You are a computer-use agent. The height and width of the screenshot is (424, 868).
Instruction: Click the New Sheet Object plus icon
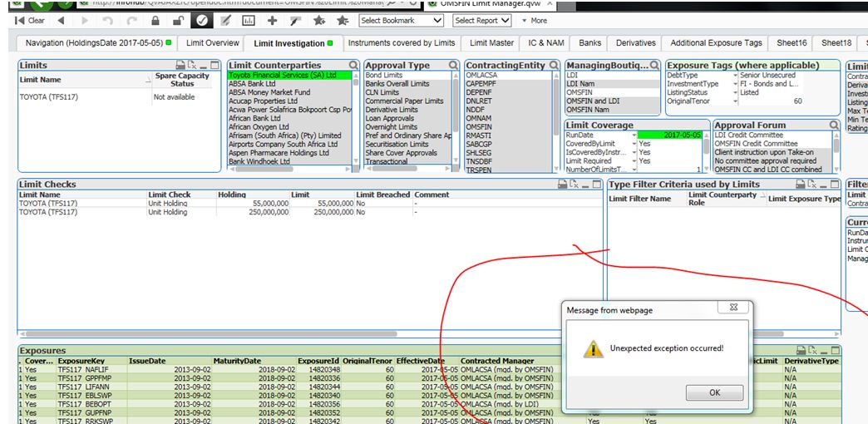272,20
